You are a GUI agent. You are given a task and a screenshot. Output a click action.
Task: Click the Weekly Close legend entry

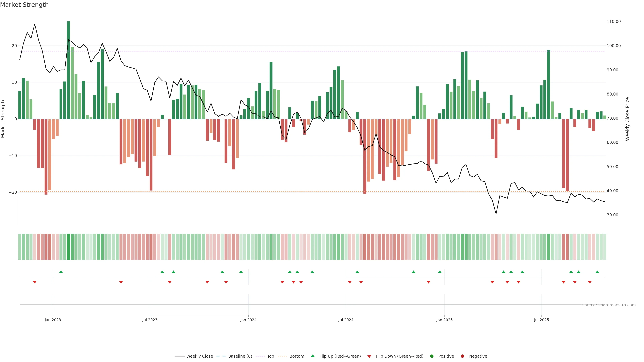tap(199, 356)
